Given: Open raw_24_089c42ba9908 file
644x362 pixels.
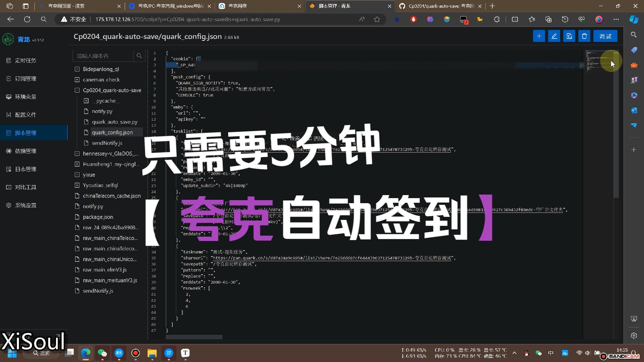Looking at the screenshot, I should click(x=111, y=228).
